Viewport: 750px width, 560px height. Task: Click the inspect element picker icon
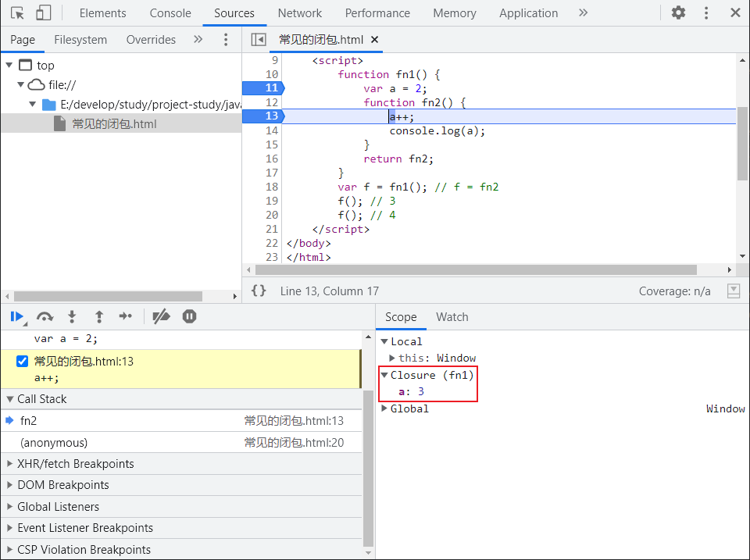(x=18, y=13)
